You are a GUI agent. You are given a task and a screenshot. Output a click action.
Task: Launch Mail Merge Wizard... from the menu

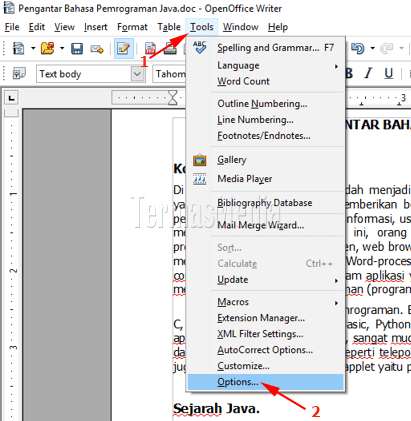point(266,225)
